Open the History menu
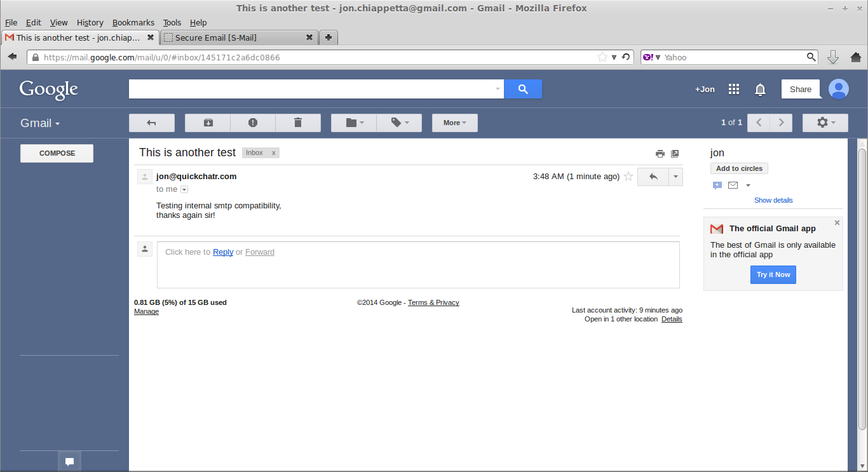The image size is (868, 472). point(90,23)
